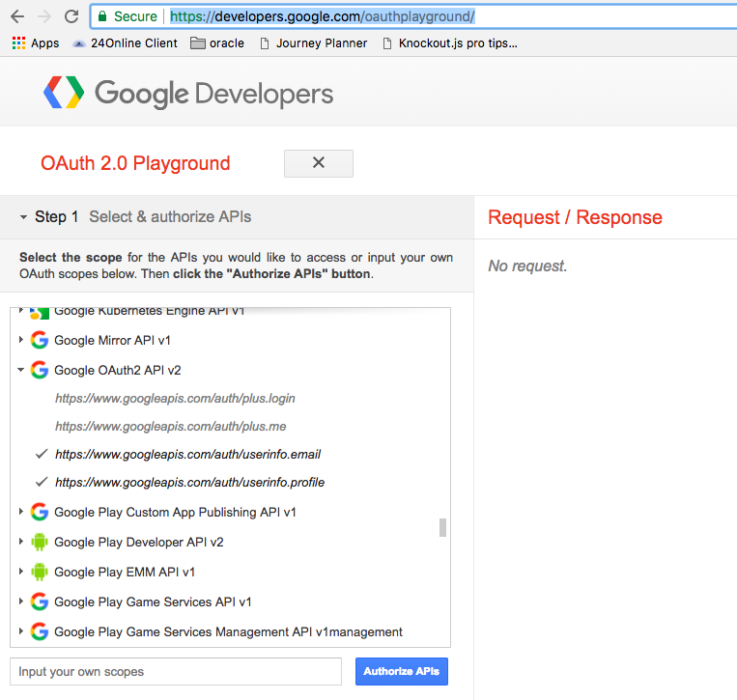Click the Kubernetes Engine API icon
Screen dimensions: 737x700
[40, 313]
